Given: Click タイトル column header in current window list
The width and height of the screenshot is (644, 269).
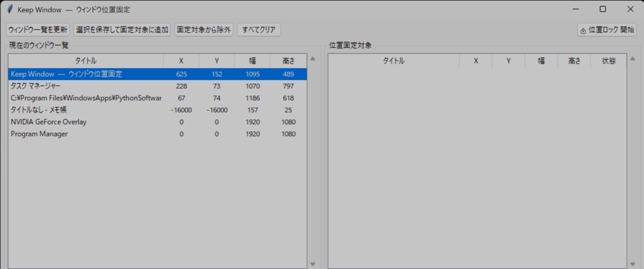Looking at the screenshot, I should click(x=86, y=61).
